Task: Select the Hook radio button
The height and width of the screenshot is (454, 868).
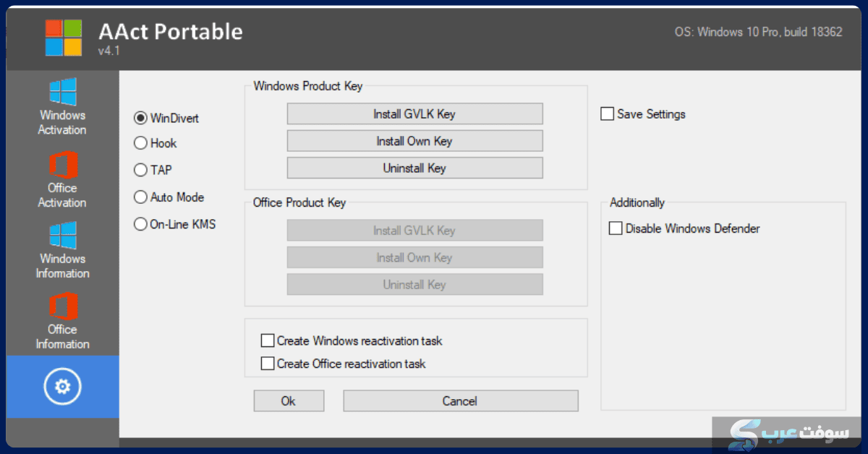Action: 140,143
